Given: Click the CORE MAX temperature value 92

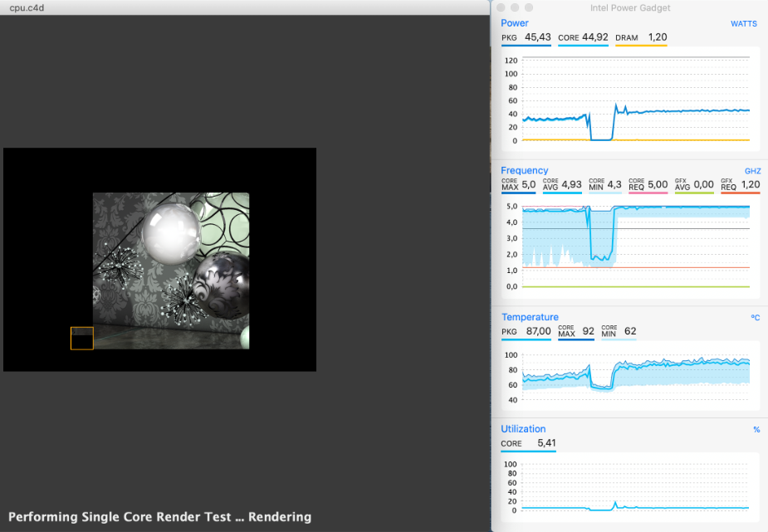Looking at the screenshot, I should pyautogui.click(x=588, y=331).
